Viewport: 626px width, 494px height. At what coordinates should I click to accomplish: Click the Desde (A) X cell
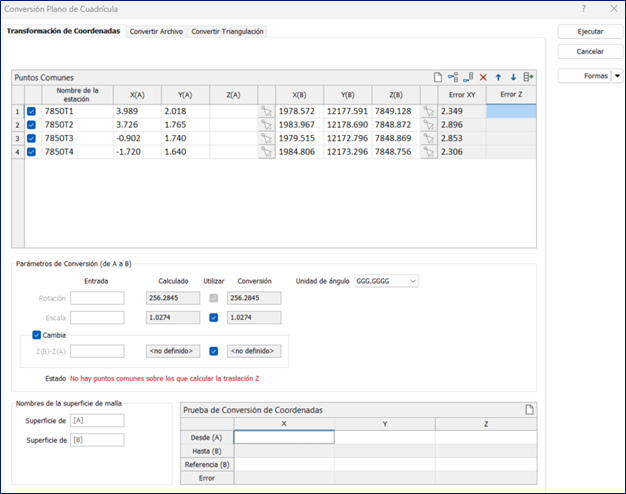coord(284,437)
